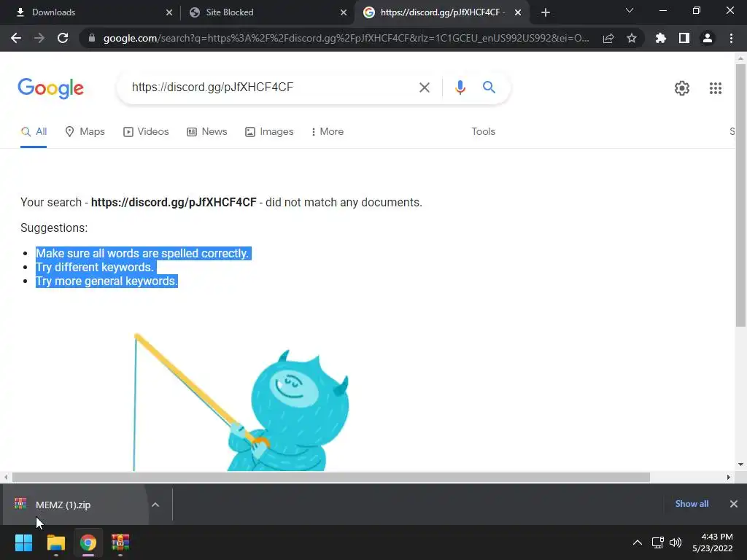Close the Downloads tab

tap(169, 12)
